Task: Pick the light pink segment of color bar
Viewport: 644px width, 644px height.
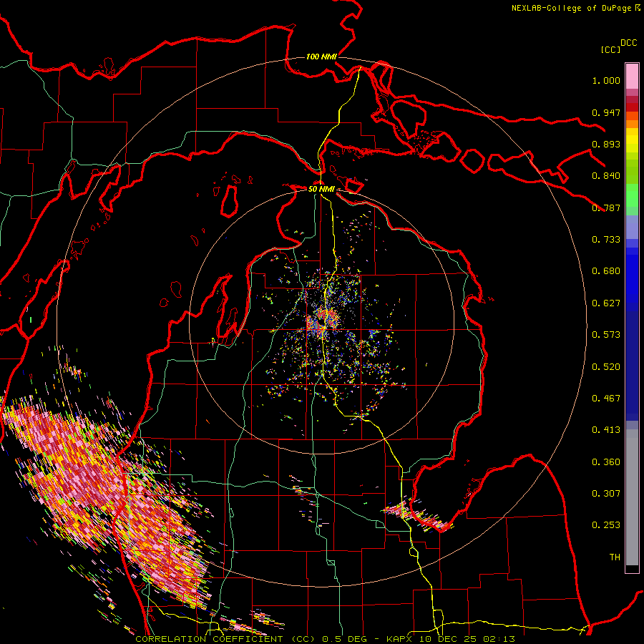Action: [x=632, y=76]
